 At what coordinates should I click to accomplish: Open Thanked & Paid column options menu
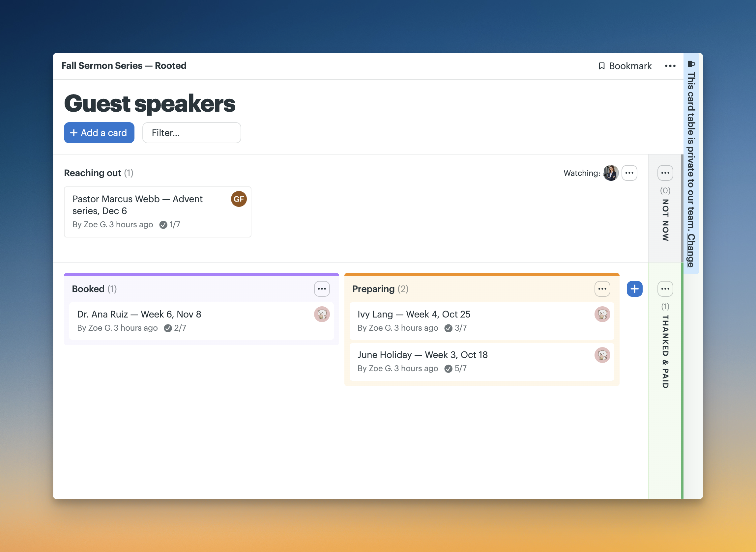pyautogui.click(x=665, y=289)
